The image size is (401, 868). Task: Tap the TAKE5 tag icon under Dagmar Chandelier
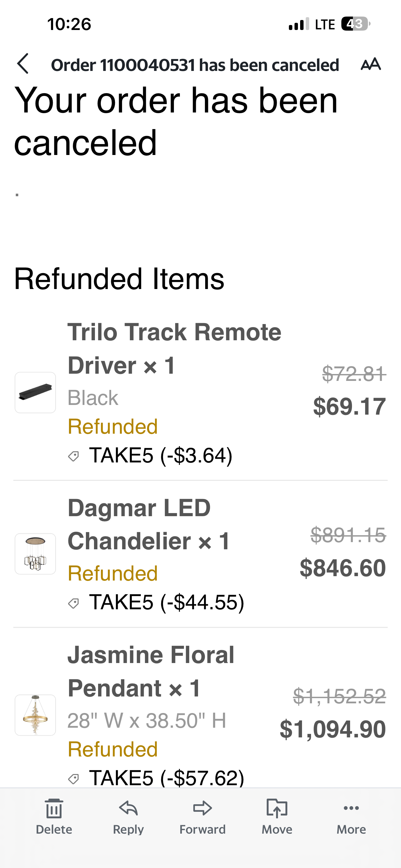click(73, 603)
